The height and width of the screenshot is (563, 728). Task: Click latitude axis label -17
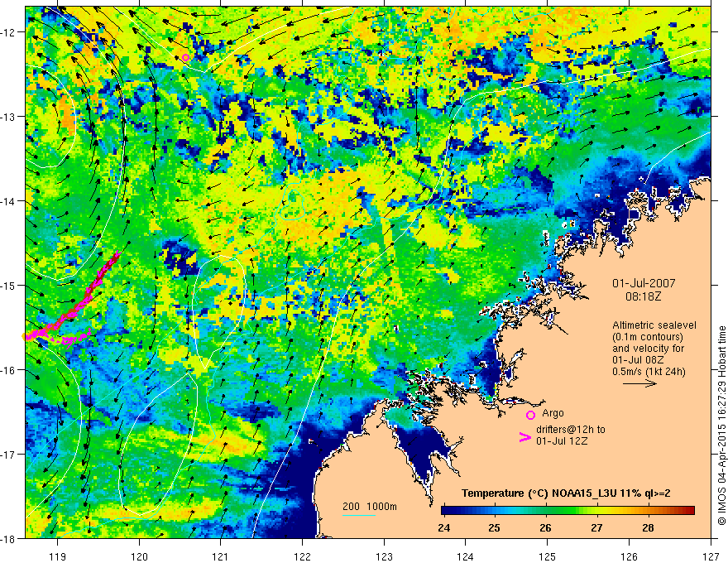point(9,454)
